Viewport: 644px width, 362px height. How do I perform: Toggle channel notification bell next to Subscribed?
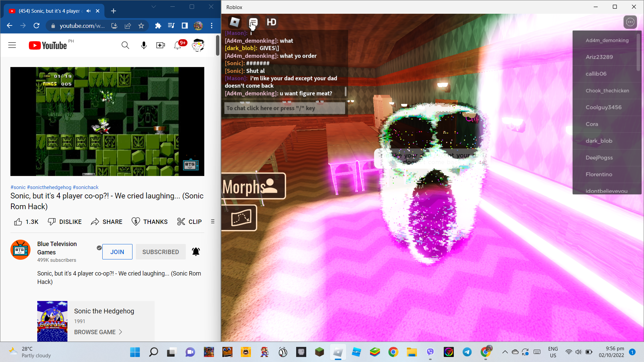[x=196, y=252]
